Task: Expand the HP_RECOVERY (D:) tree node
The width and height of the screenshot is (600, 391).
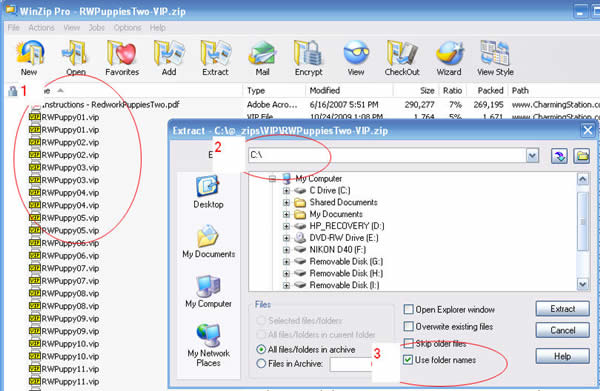Action: (286, 226)
